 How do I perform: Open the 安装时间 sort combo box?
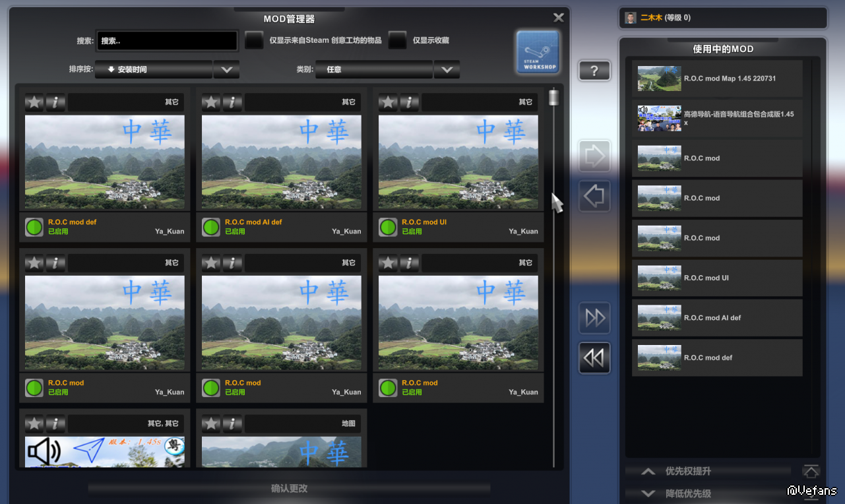point(154,69)
